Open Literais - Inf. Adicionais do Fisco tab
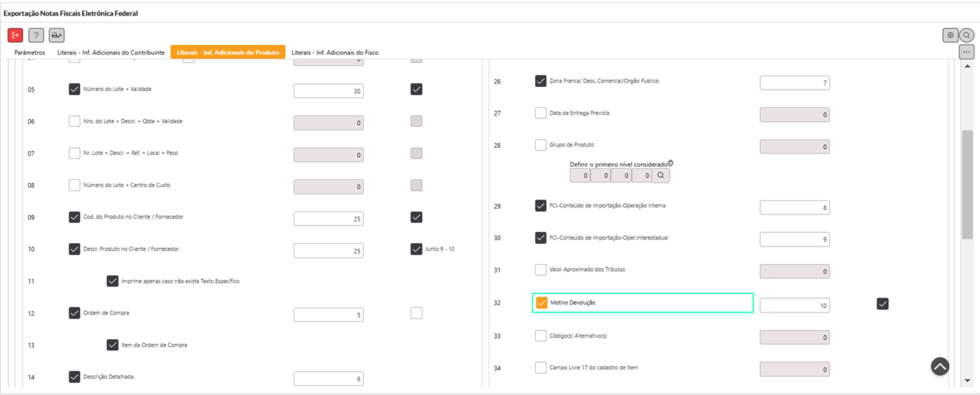 335,53
